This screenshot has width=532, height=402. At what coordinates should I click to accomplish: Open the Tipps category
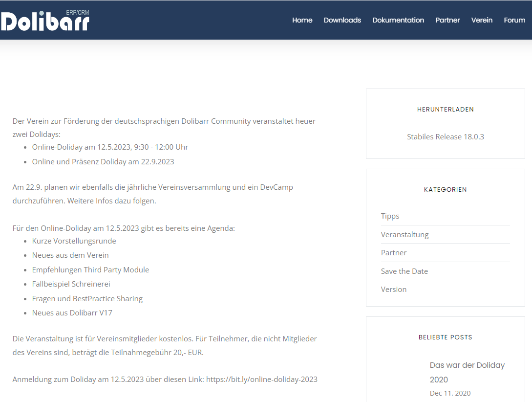390,216
